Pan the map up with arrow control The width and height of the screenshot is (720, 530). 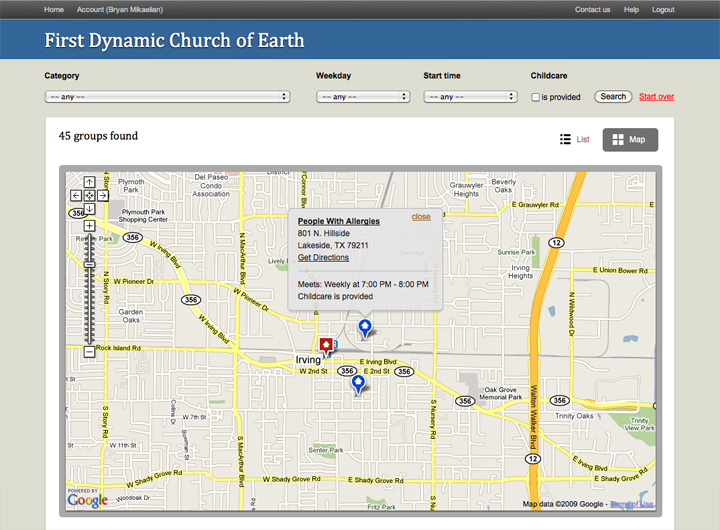[x=89, y=182]
